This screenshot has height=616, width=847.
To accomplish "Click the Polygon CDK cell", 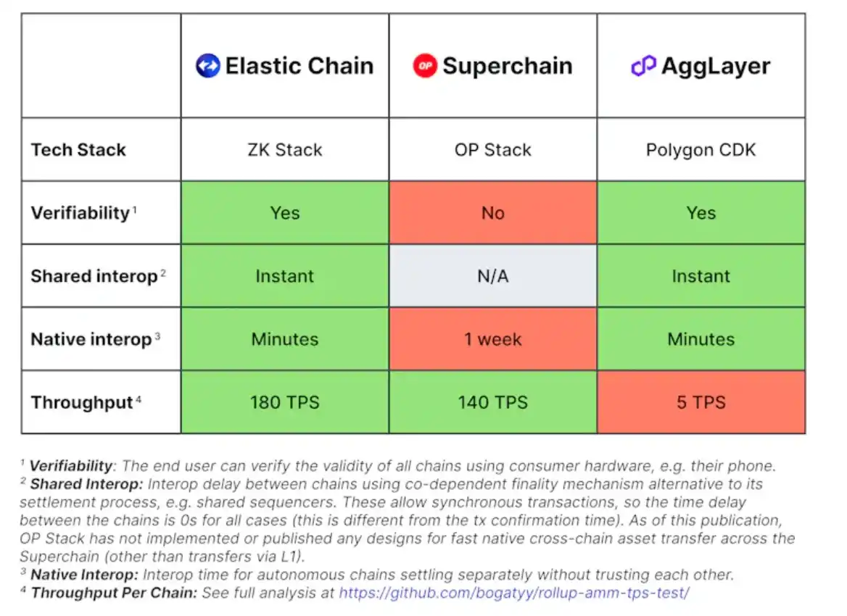I will [701, 150].
